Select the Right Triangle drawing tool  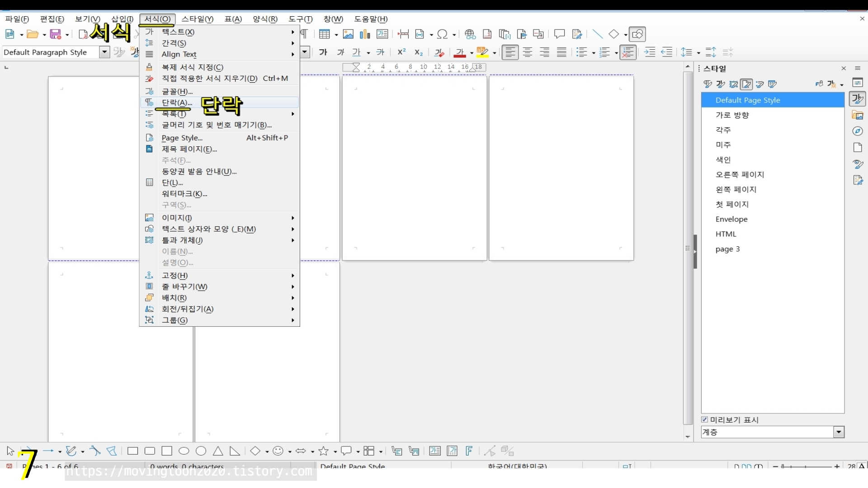pos(235,451)
